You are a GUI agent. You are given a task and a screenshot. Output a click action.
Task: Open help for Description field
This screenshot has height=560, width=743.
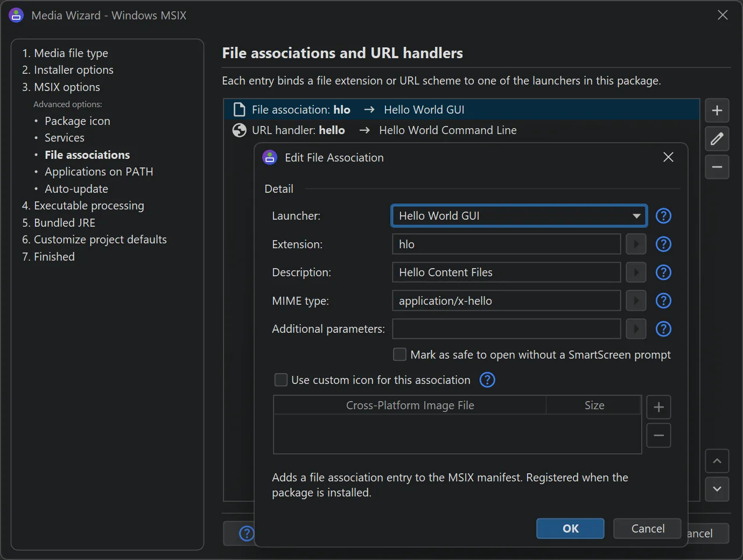(x=663, y=272)
